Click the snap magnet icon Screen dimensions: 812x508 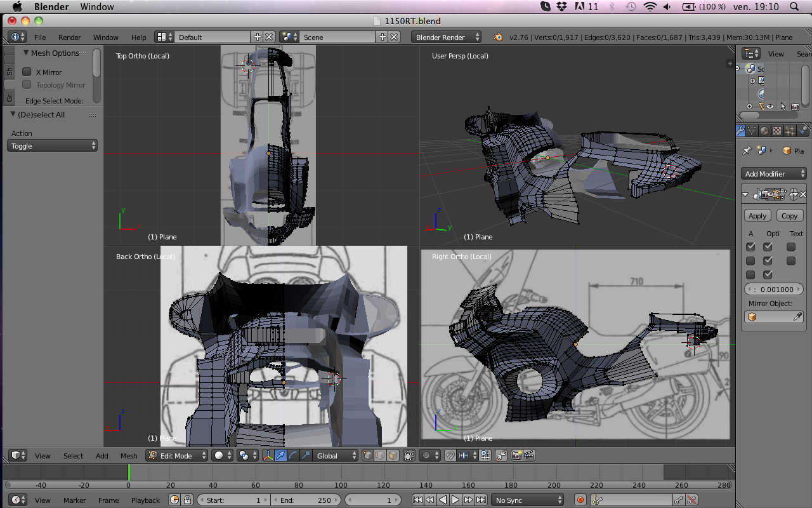pos(450,455)
